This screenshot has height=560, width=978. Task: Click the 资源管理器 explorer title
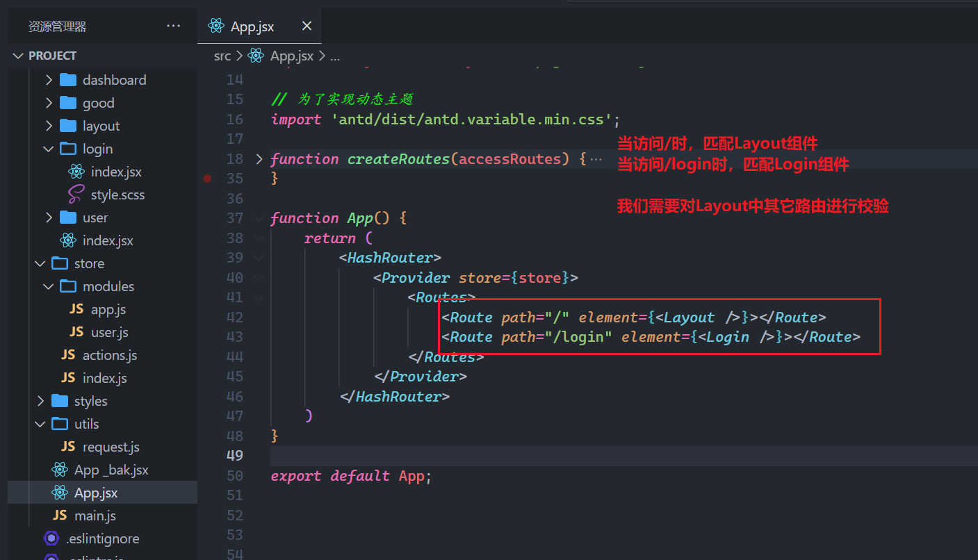58,26
